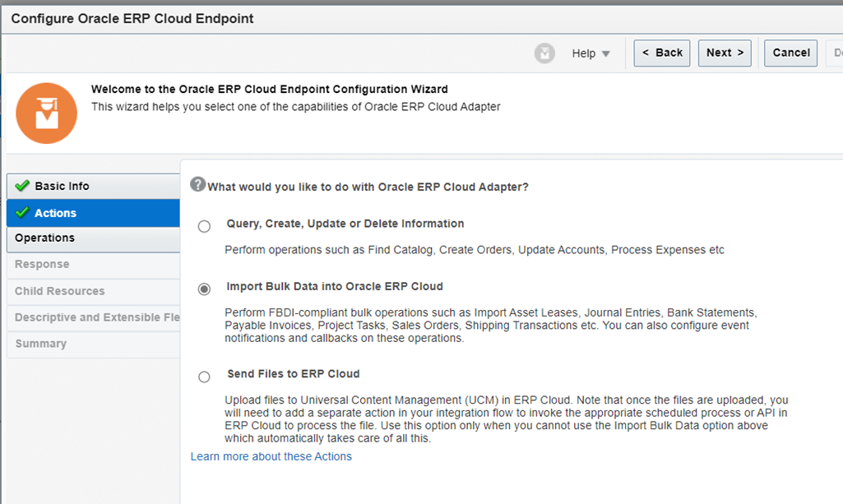Click the green checkmark beside Basic Info
843x504 pixels.
click(22, 186)
